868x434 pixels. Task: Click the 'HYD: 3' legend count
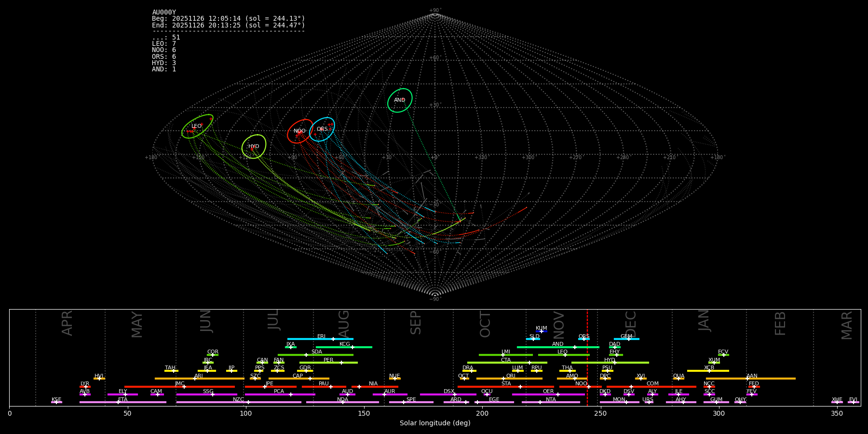[164, 63]
